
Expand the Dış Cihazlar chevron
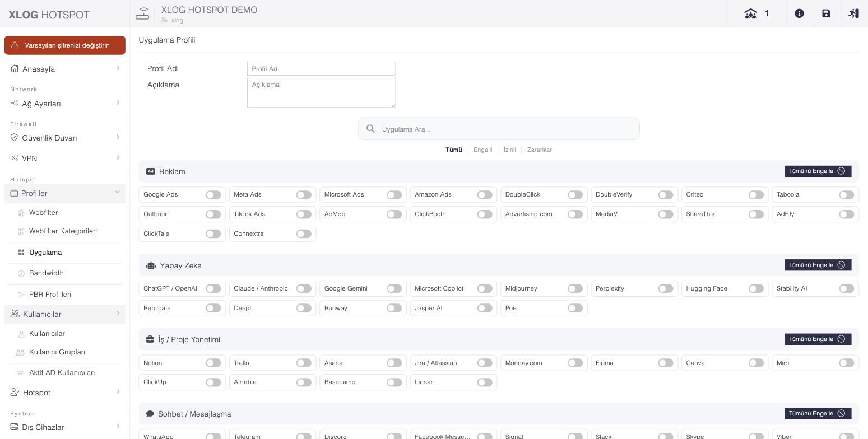[x=118, y=427]
